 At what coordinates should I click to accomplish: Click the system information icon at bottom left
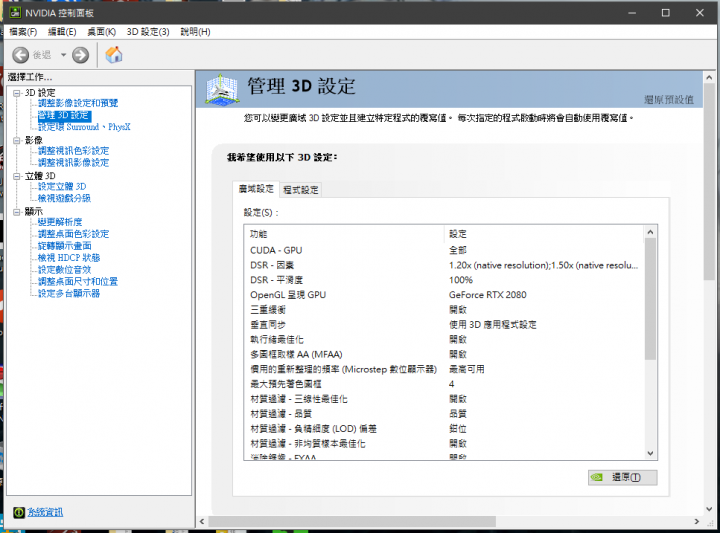(19, 512)
